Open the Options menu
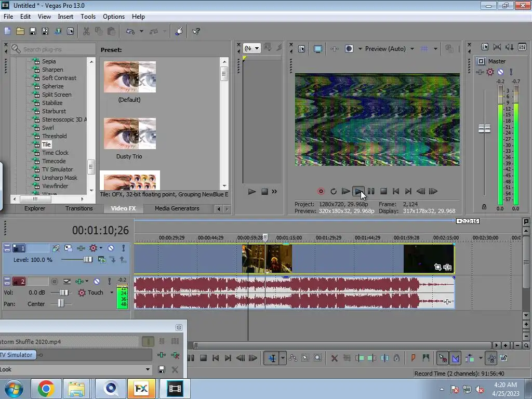 (114, 16)
